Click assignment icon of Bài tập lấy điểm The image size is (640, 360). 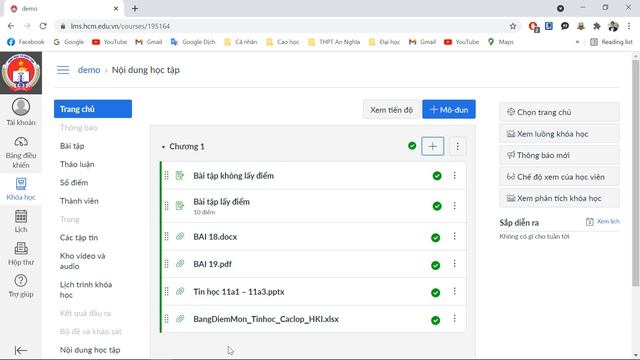180,205
